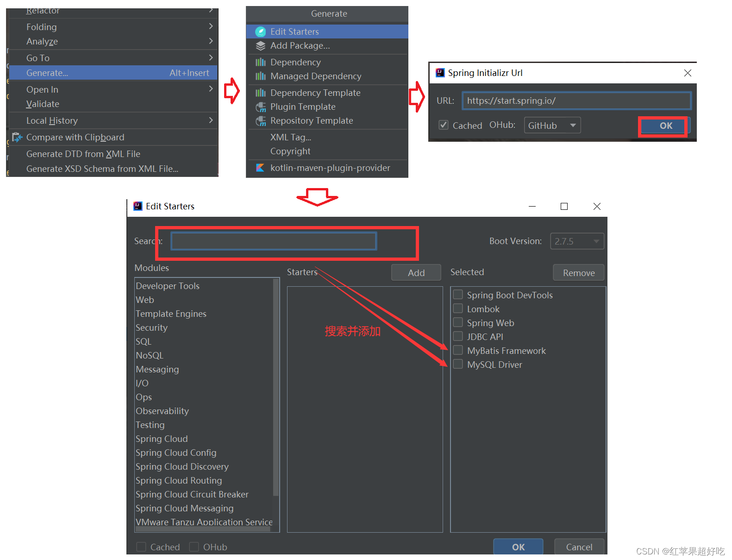Select Security module
The width and height of the screenshot is (732, 560).
tap(204, 327)
